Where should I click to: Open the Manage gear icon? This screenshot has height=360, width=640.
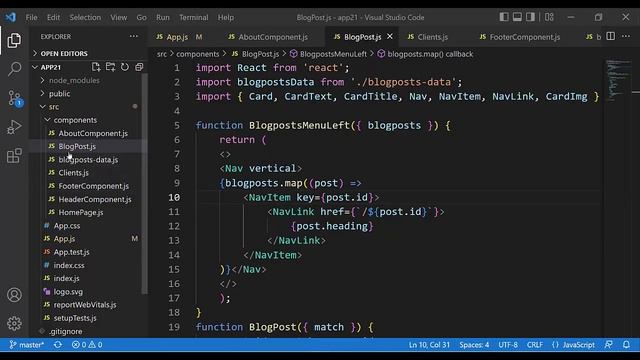pyautogui.click(x=14, y=323)
